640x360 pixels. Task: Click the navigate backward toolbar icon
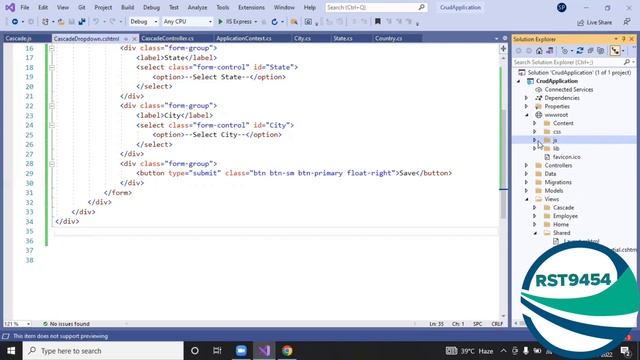point(15,22)
